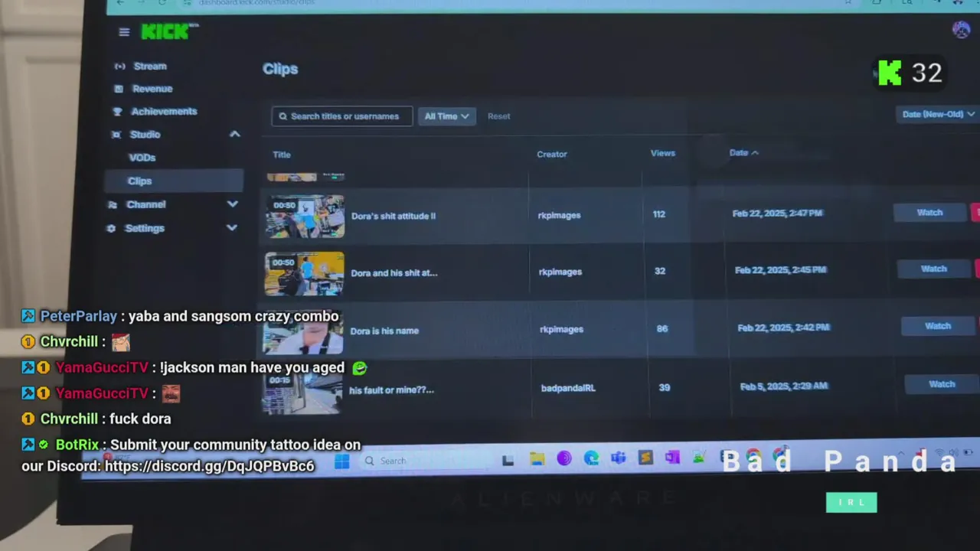Watch the clip dated Feb 22, 2:47 PM
Screen dimensions: 980x551
point(929,213)
